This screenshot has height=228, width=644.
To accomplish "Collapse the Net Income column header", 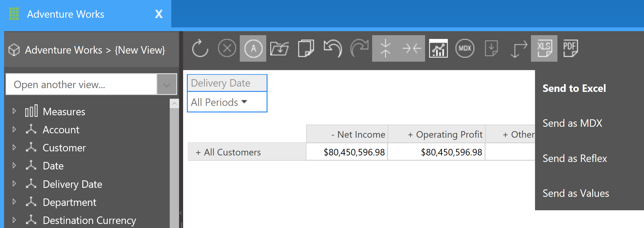I will click(x=333, y=135).
